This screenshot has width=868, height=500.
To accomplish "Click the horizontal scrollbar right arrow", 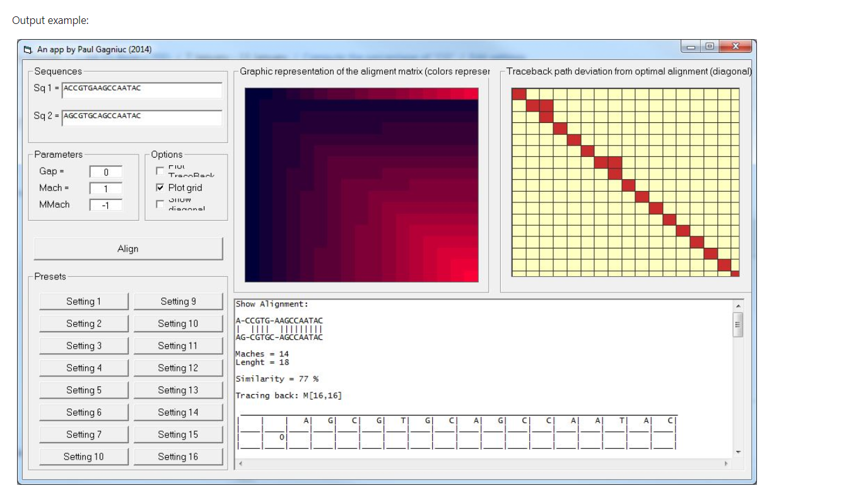I will pyautogui.click(x=726, y=463).
